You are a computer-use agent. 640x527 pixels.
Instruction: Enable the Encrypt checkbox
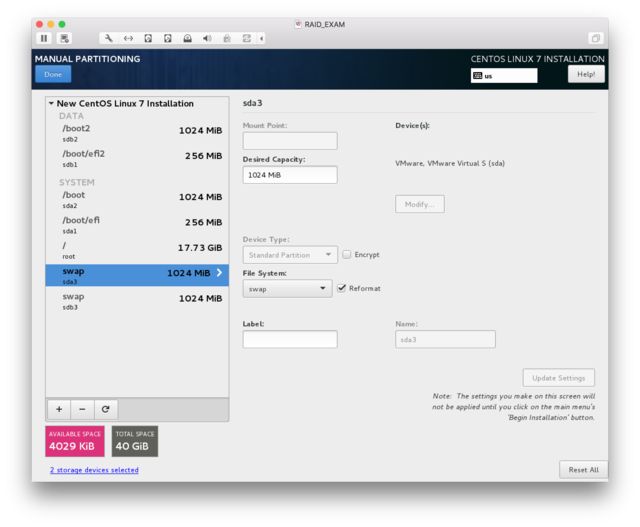pyautogui.click(x=347, y=254)
